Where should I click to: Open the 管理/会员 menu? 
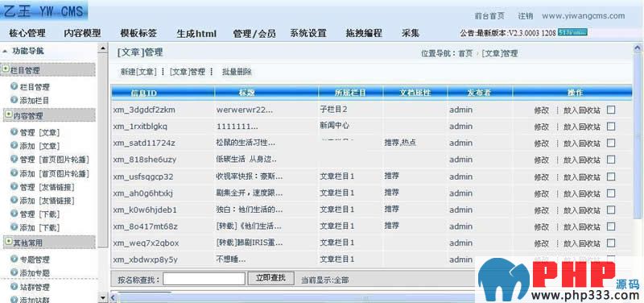[254, 34]
